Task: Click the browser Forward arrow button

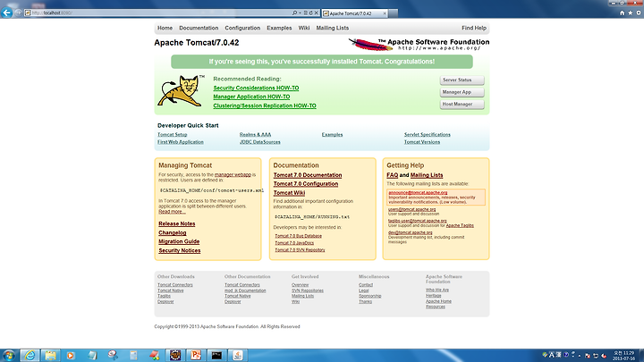Action: point(18,13)
